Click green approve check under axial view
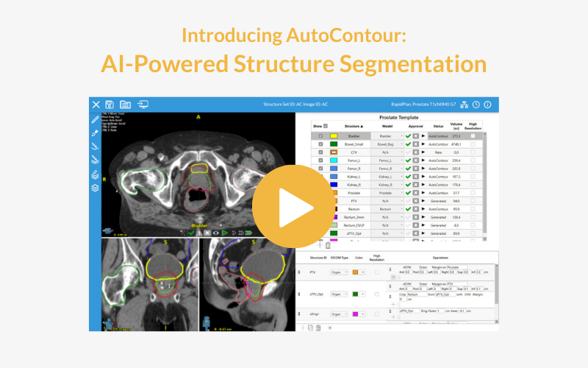 (x=192, y=233)
